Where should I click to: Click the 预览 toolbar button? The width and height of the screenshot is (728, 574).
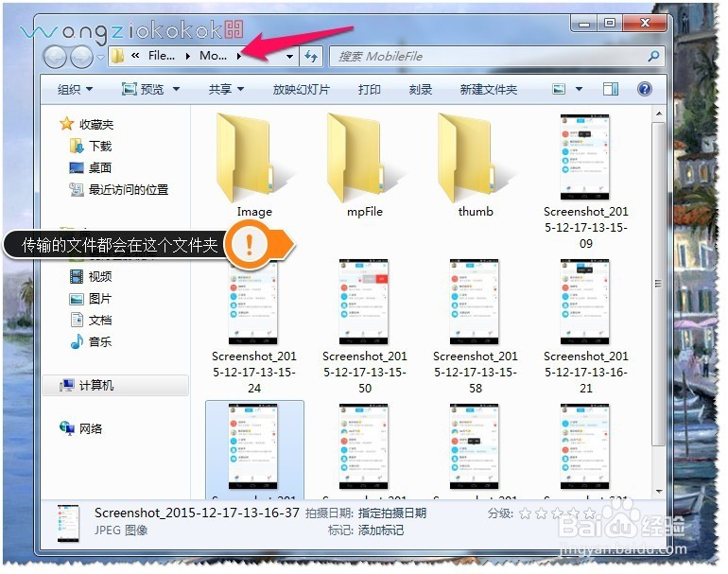143,89
